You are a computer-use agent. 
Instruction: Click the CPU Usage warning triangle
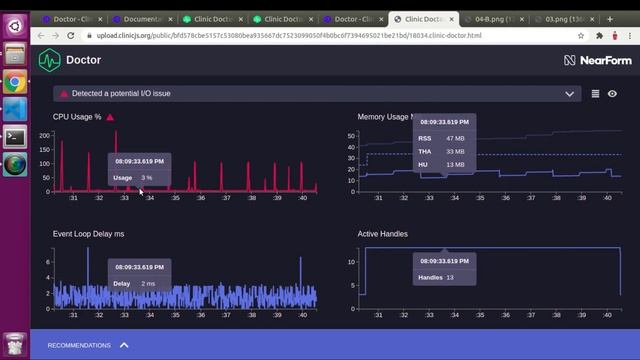[110, 117]
